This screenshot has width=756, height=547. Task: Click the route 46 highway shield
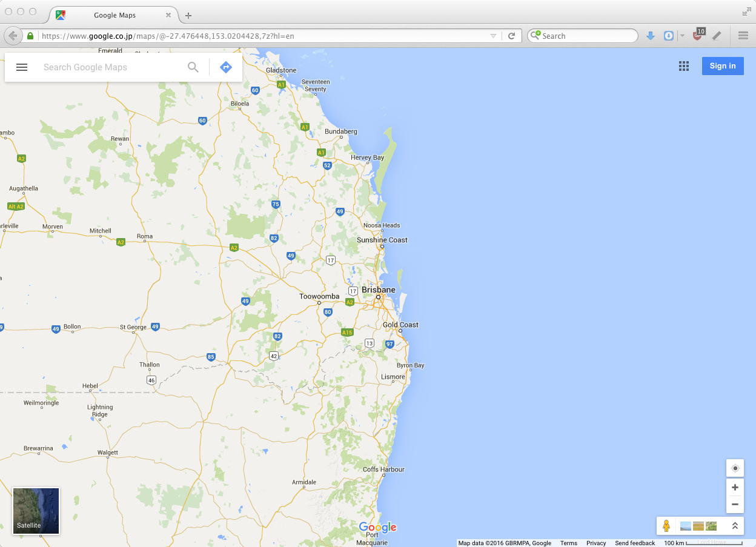[x=151, y=380]
